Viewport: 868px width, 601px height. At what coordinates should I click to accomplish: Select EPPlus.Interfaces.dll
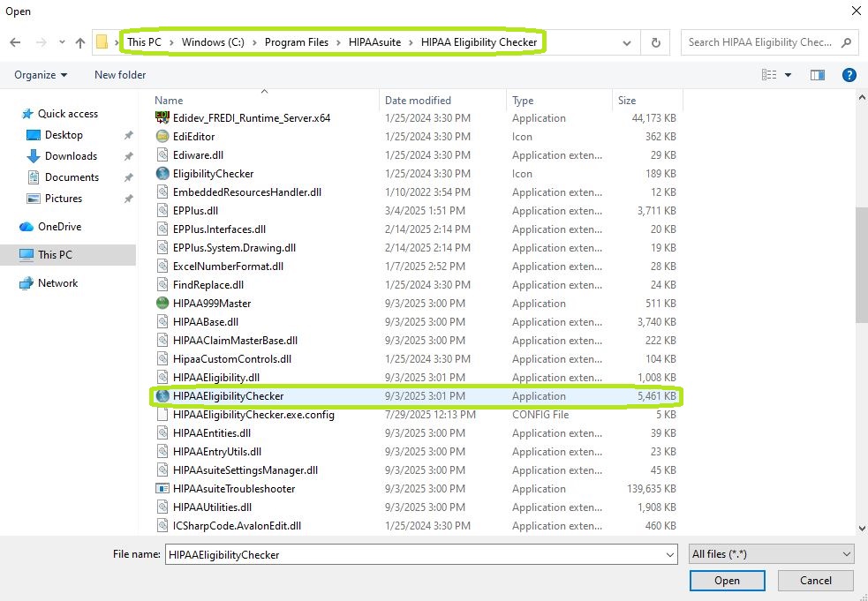click(x=219, y=229)
